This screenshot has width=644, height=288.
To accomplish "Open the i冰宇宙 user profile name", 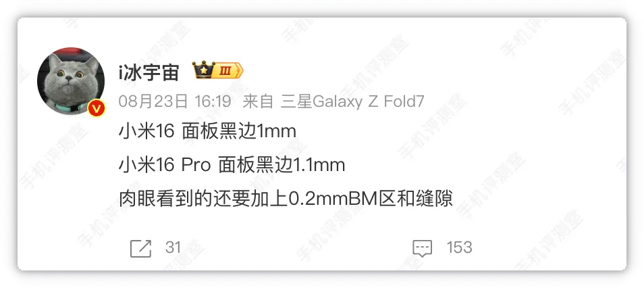I will [149, 72].
